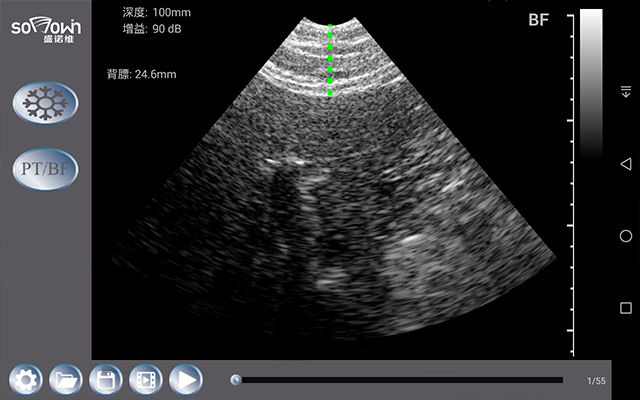Play the cine loop

(185, 380)
